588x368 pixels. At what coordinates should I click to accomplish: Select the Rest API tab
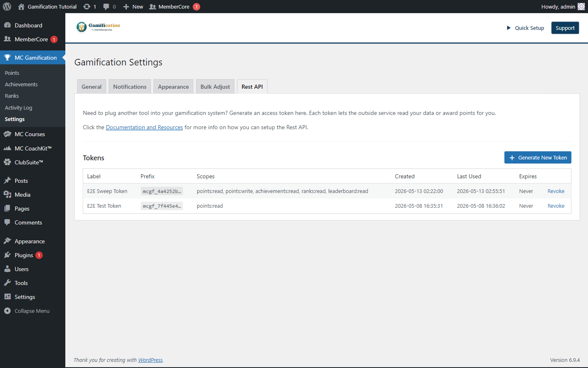[252, 87]
